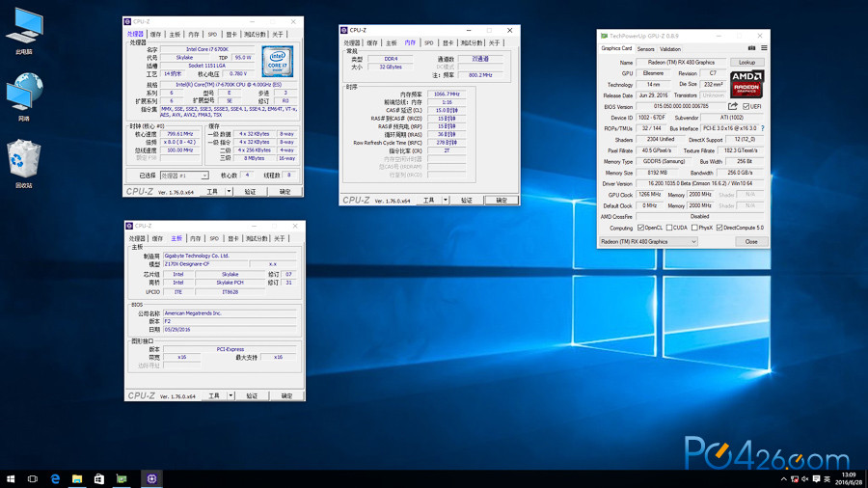Click the title bar icon of the CPU-Z processor window

[128, 21]
